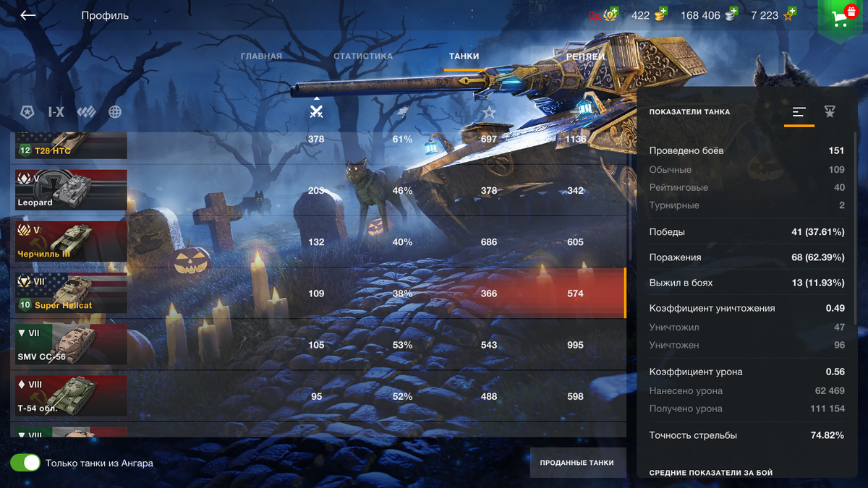Image resolution: width=868 pixels, height=488 pixels.
Task: Click Leopard experience value 378
Action: (x=489, y=191)
